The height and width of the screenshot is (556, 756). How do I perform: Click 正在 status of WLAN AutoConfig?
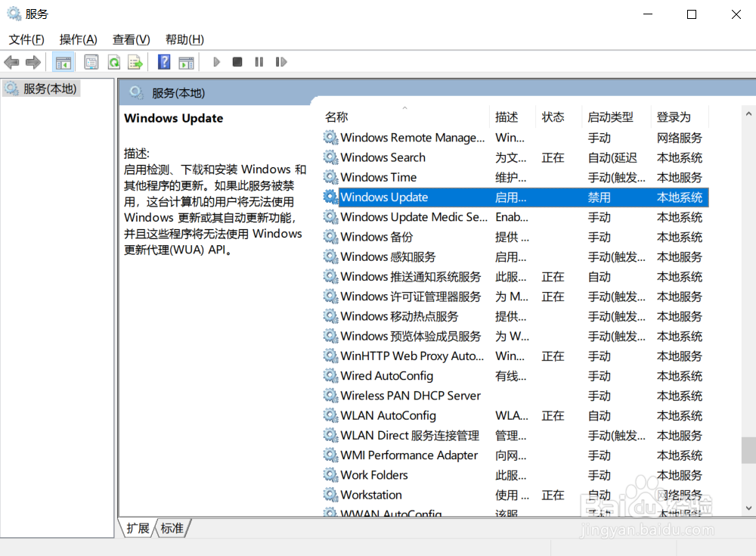(x=553, y=416)
